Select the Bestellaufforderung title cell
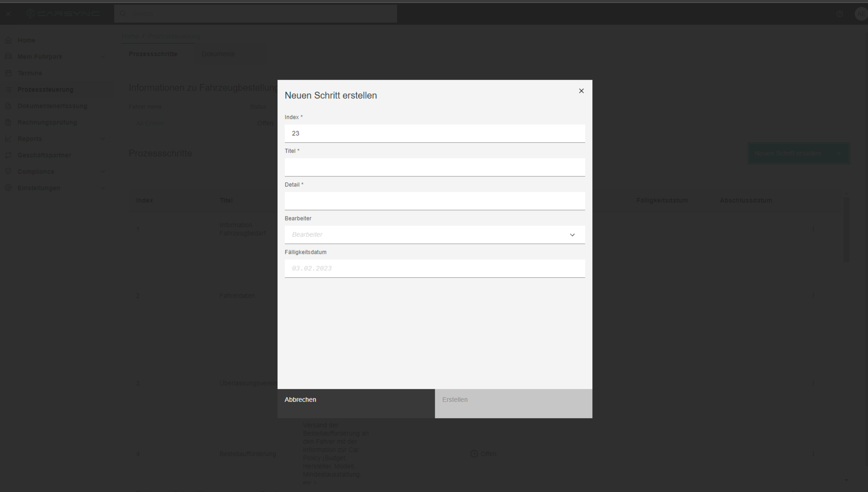 [x=248, y=454]
